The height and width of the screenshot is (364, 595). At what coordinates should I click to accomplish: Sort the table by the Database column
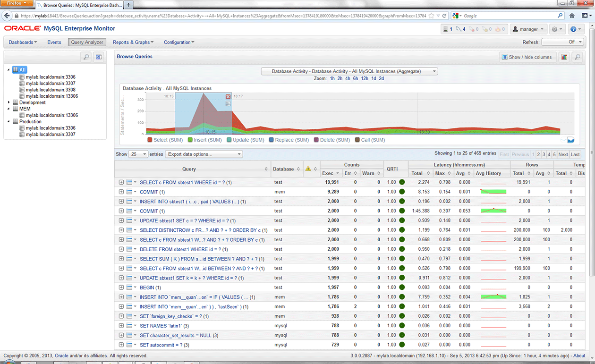point(287,169)
